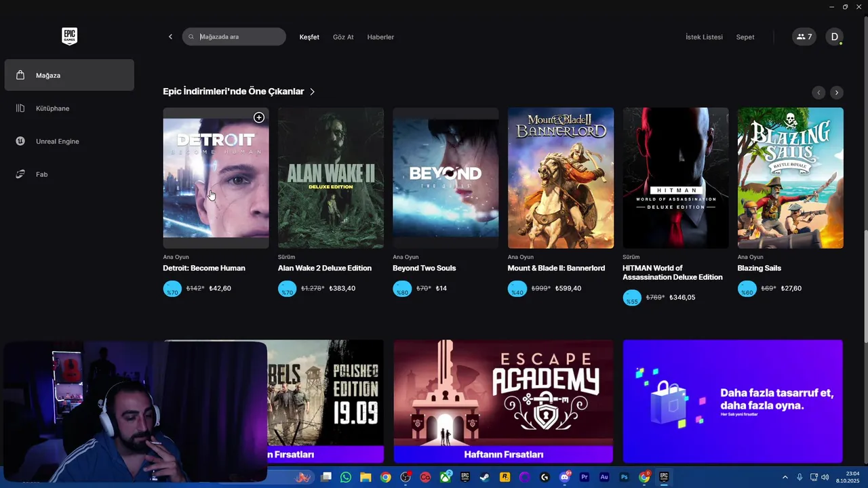
Task: Open the Kütüphane library section
Action: pos(69,108)
